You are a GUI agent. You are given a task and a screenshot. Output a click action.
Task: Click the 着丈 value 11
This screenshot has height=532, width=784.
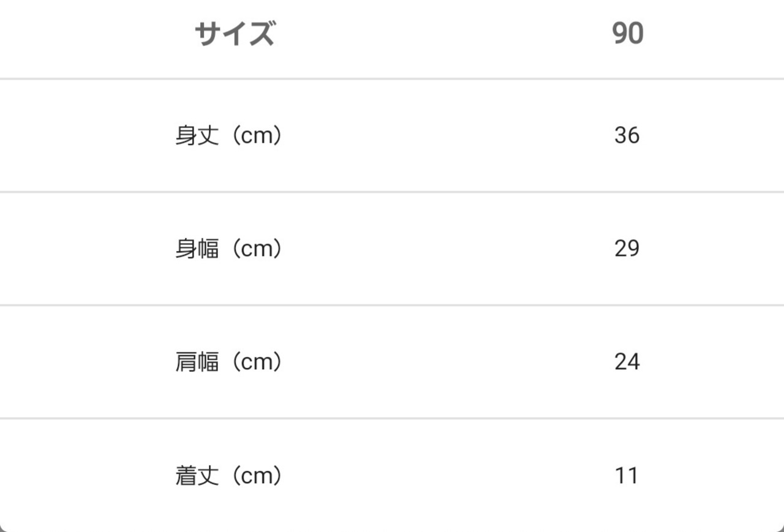pos(627,476)
